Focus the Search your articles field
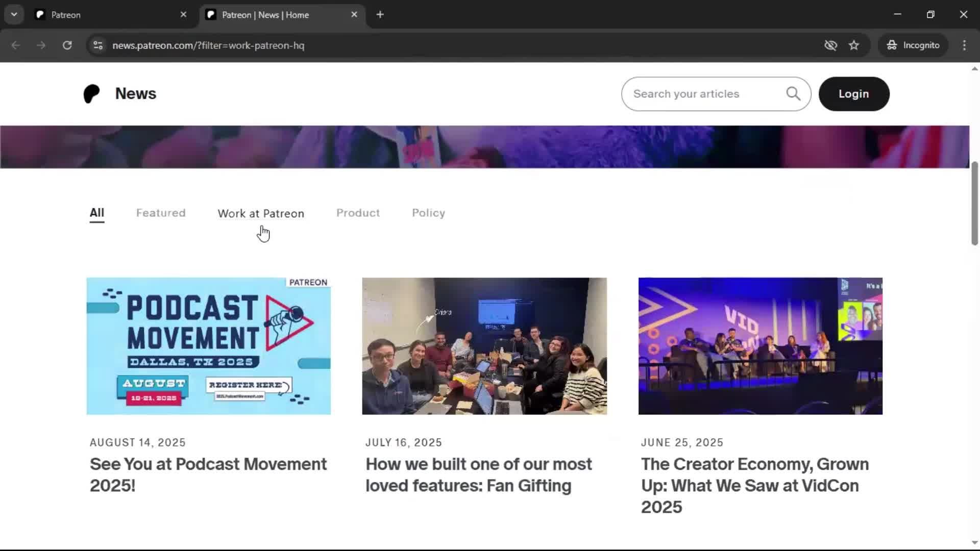This screenshot has width=980, height=551. [716, 94]
